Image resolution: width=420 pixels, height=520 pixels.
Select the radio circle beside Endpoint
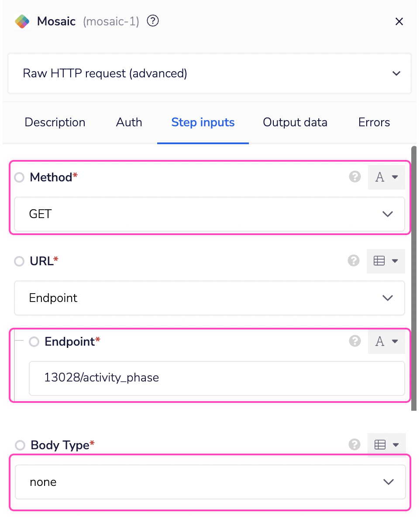34,342
